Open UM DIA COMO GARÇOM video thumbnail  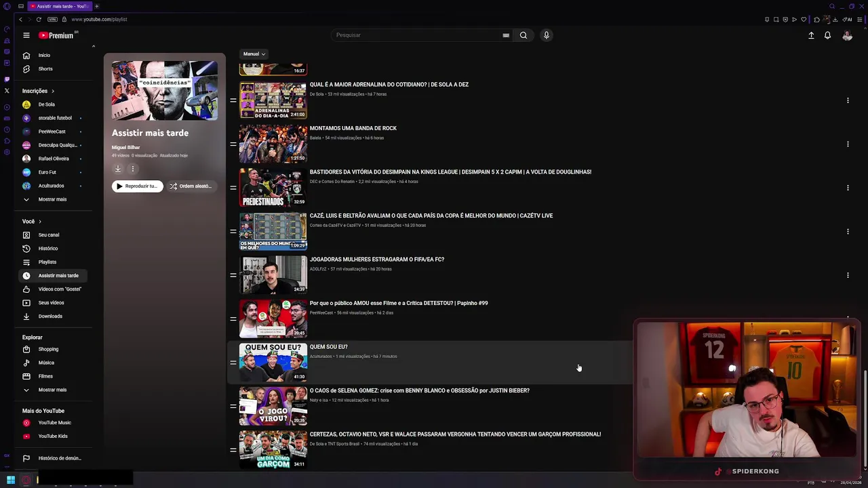pos(273,449)
